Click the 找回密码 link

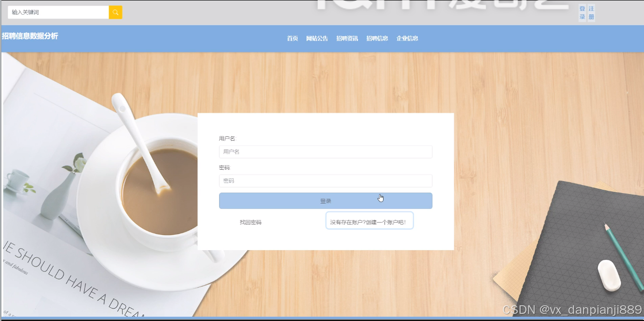pyautogui.click(x=250, y=222)
